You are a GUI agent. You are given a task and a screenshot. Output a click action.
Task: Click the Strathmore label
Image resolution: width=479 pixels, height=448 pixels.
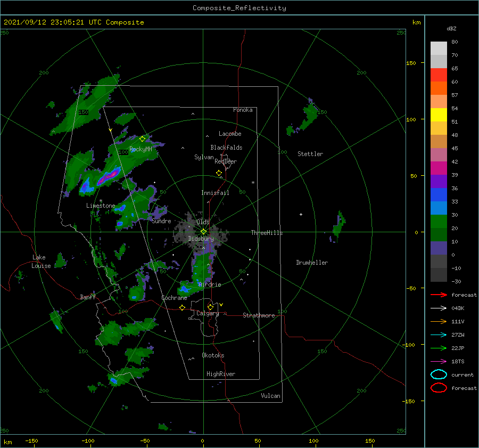[x=259, y=315]
